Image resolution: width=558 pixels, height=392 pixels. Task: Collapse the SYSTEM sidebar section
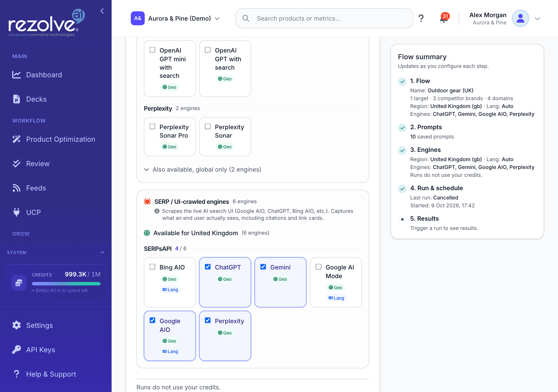point(102,252)
